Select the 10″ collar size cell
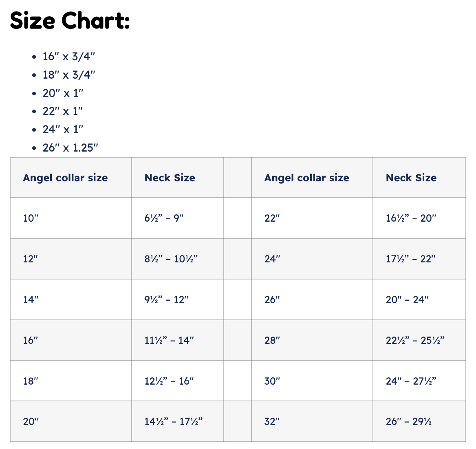 71,218
